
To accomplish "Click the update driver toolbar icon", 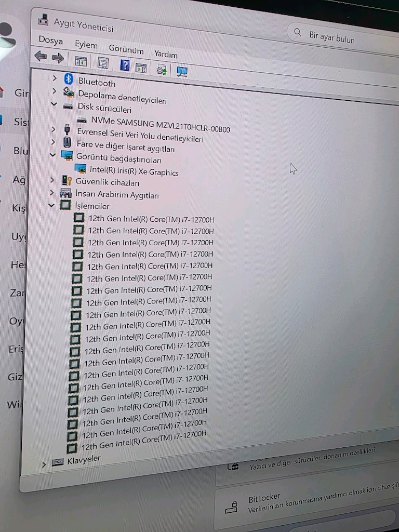I will click(162, 69).
